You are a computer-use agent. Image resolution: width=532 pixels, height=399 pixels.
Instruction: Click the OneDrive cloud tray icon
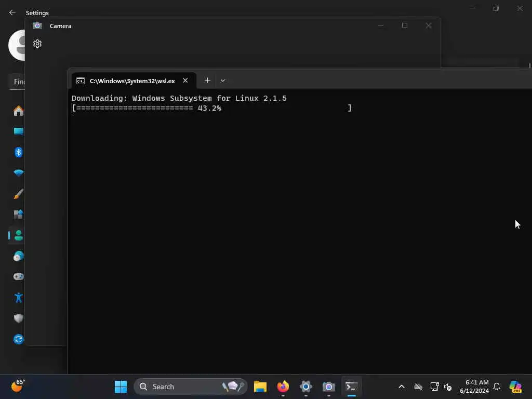point(418,387)
